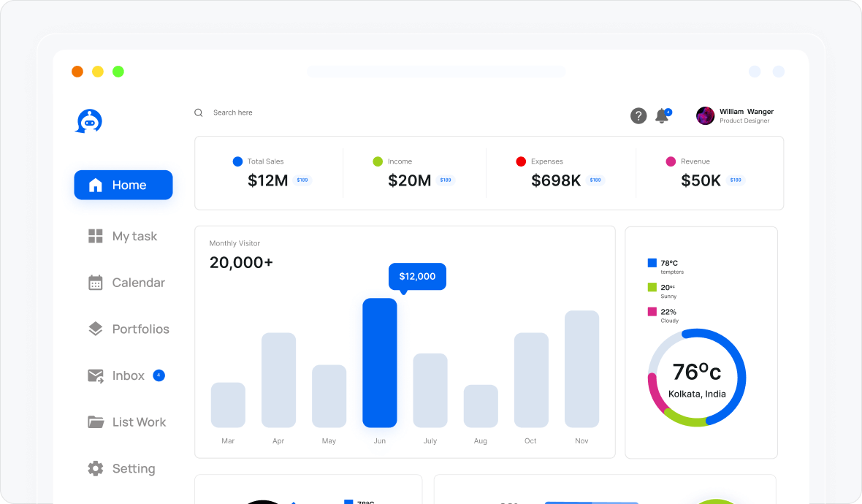Click the search magnifier icon
Image resolution: width=862 pixels, height=504 pixels.
198,112
